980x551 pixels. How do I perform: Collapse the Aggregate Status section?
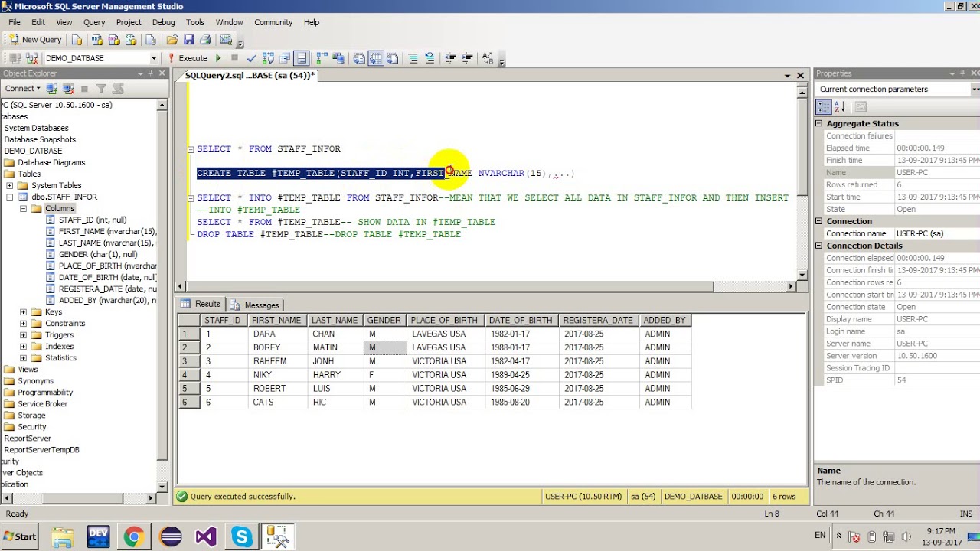tap(818, 124)
